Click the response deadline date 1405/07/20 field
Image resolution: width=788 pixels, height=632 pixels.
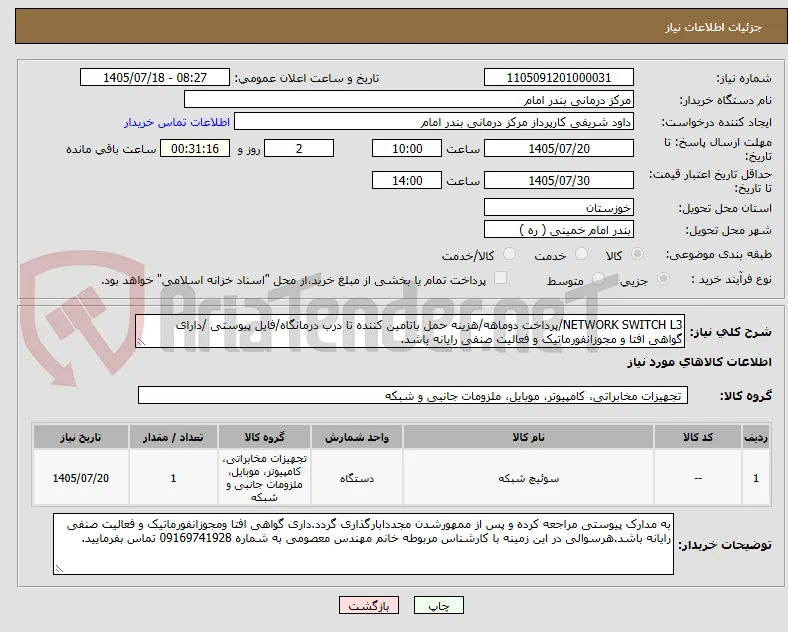[558, 148]
